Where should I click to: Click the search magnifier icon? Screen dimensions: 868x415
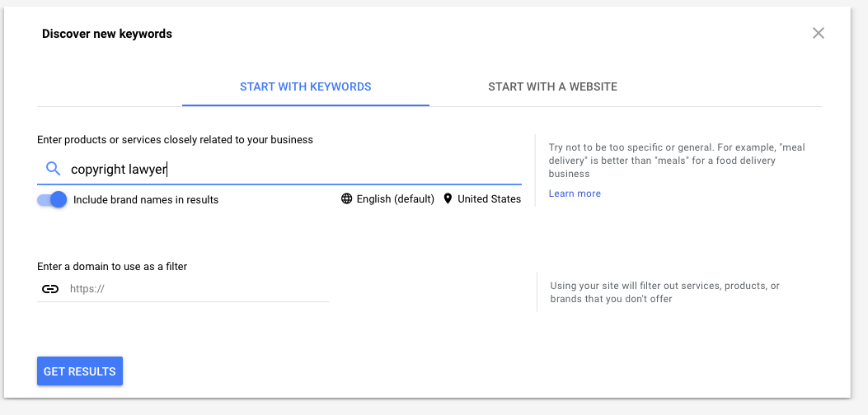(x=53, y=169)
